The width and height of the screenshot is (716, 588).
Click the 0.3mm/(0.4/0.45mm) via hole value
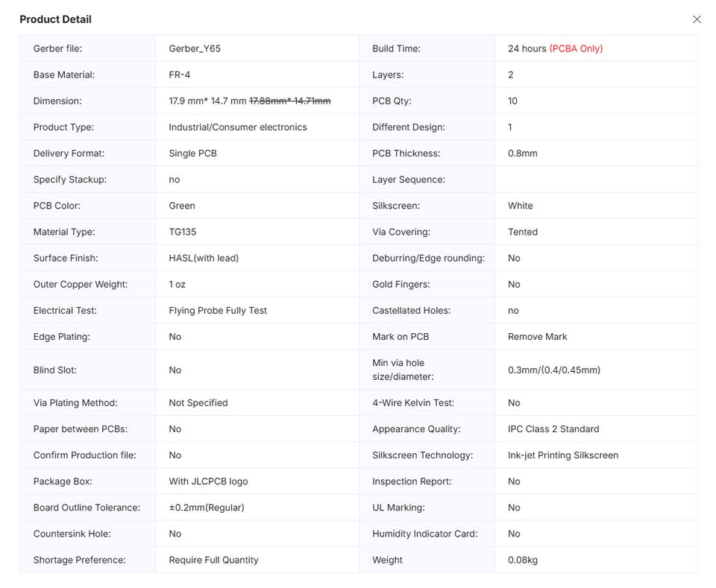click(554, 370)
